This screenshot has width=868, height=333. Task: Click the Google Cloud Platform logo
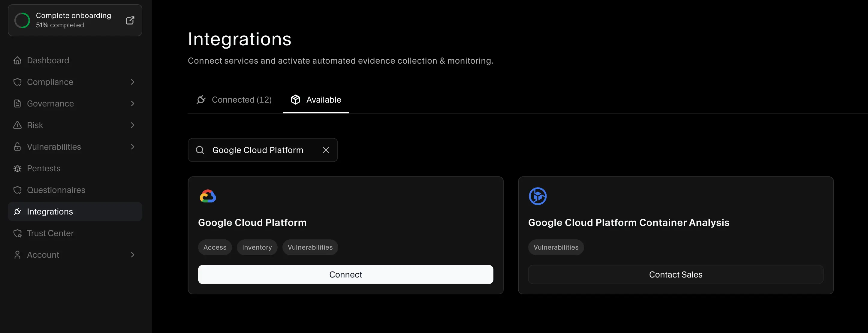click(x=208, y=196)
